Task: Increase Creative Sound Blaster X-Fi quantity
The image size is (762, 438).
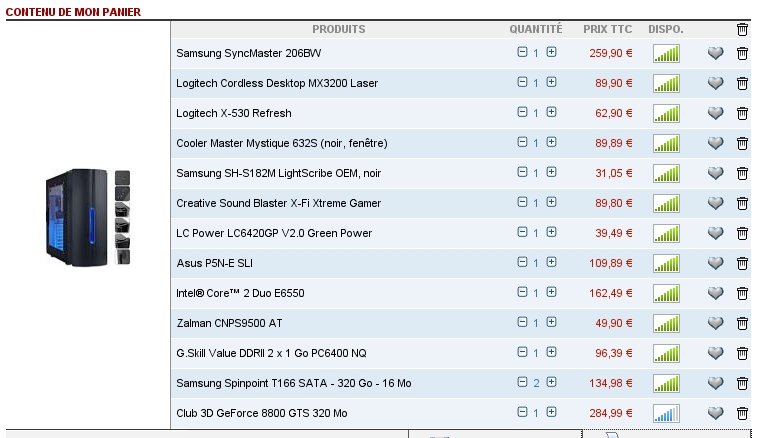Action: click(x=551, y=202)
